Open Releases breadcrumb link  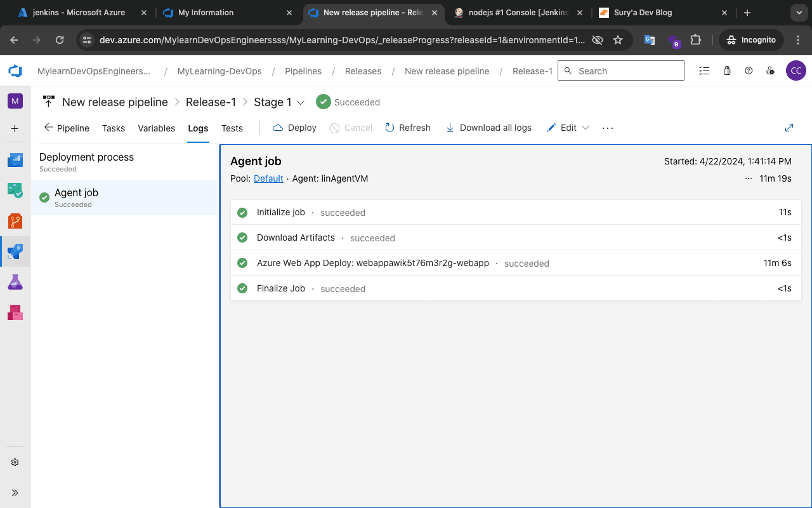point(363,71)
